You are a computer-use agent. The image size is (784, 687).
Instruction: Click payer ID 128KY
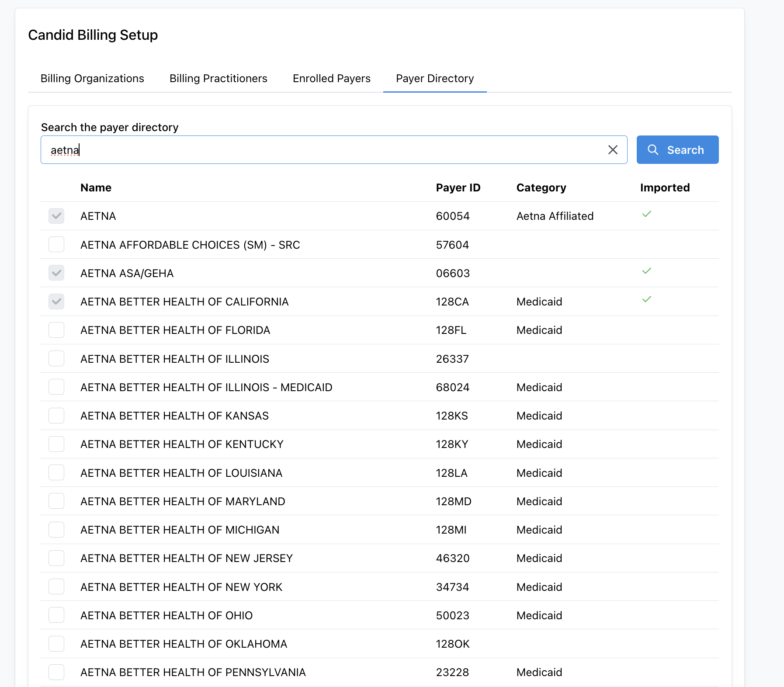click(452, 444)
